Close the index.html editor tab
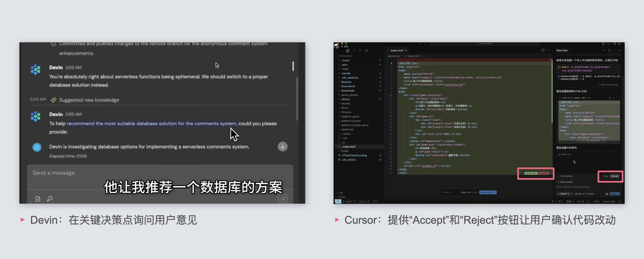The height and width of the screenshot is (259, 644). (x=406, y=50)
